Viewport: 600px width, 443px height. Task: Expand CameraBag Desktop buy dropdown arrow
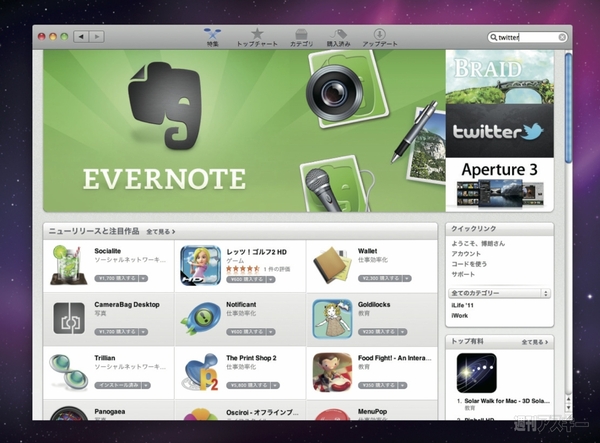(143, 332)
